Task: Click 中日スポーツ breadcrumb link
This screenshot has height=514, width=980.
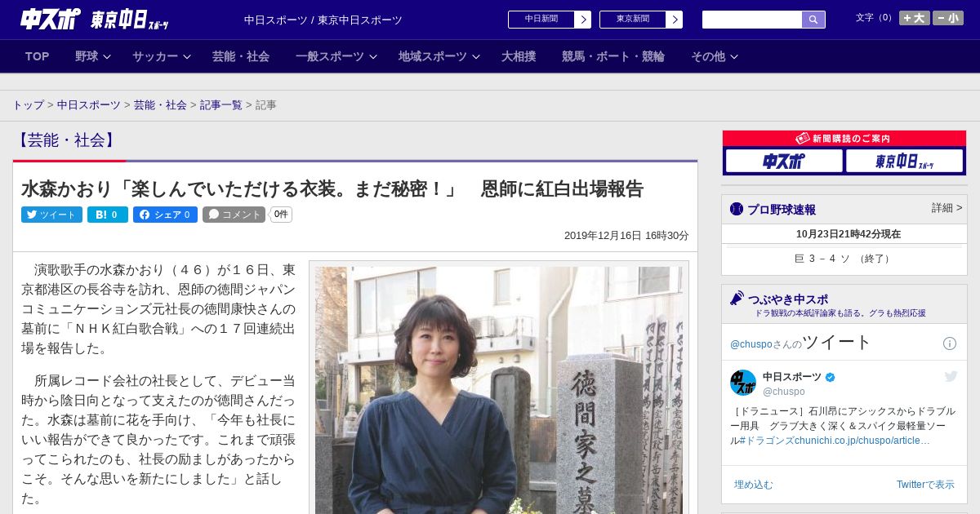Action: [88, 105]
